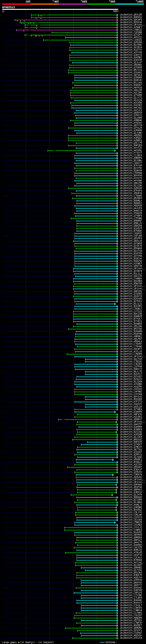Select label UniRef100_C7NZR8
The image size is (146, 644).
(131, 354)
